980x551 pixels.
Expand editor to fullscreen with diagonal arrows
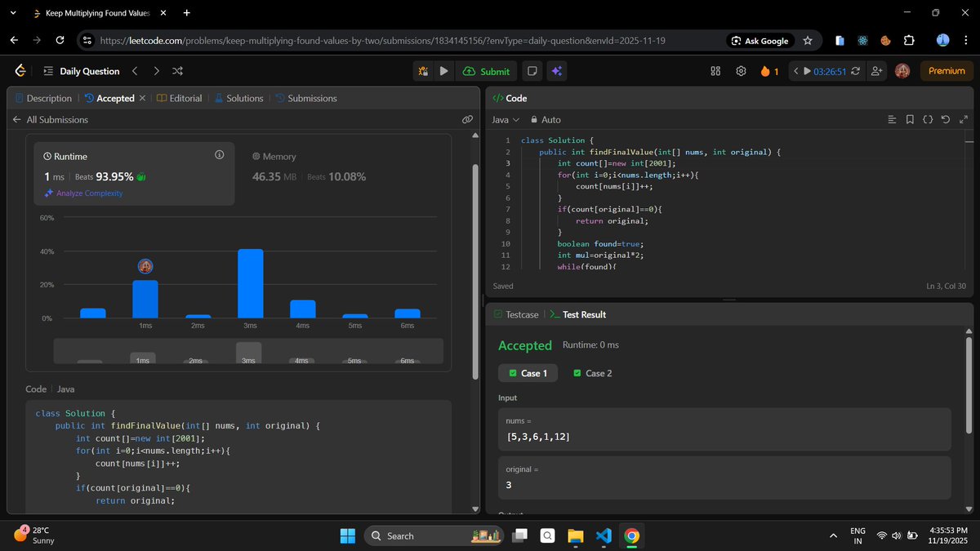964,119
